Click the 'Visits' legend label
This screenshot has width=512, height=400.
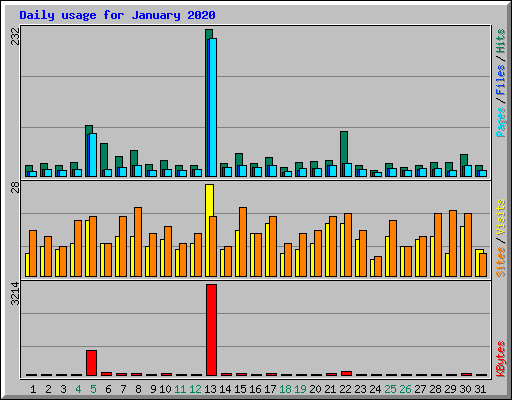coord(500,217)
